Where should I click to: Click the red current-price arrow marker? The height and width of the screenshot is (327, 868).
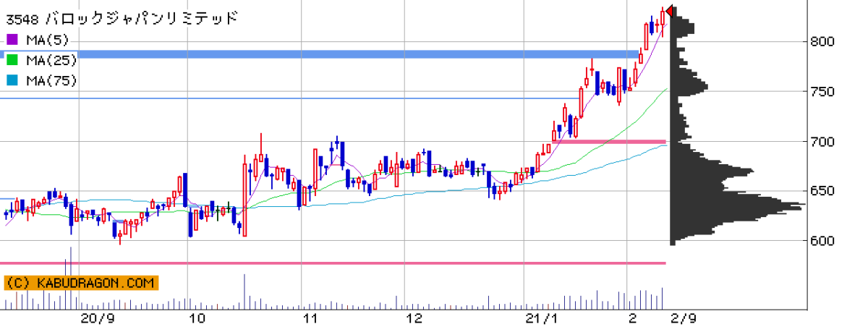(670, 11)
